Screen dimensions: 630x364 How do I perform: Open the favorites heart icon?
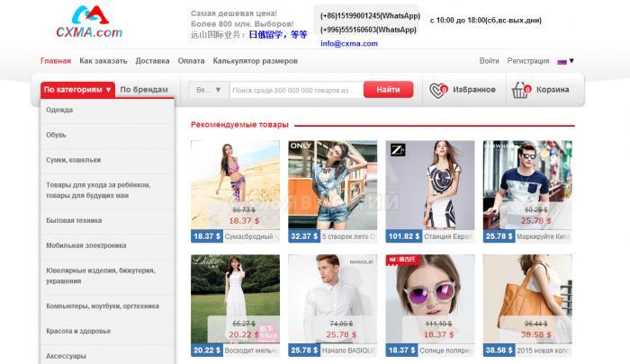[438, 90]
